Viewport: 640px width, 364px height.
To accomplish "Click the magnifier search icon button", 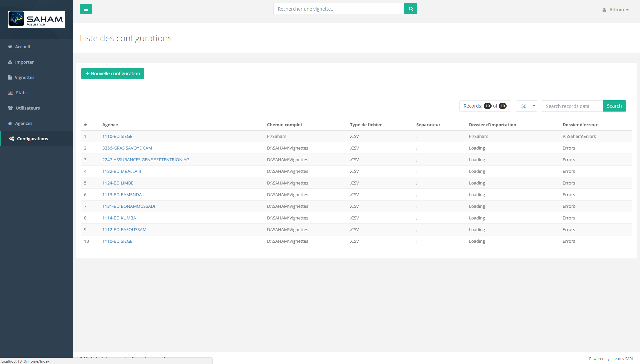I will pos(411,9).
